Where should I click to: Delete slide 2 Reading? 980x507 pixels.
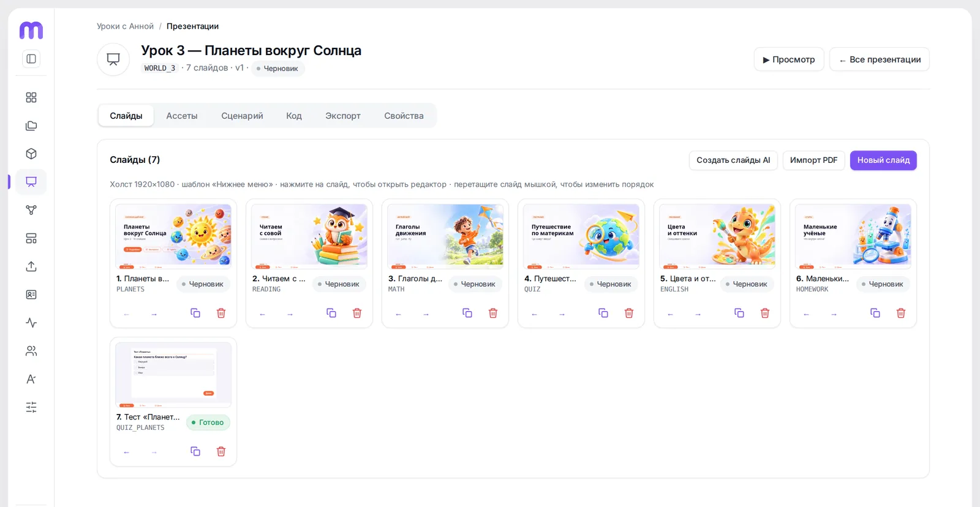tap(357, 313)
